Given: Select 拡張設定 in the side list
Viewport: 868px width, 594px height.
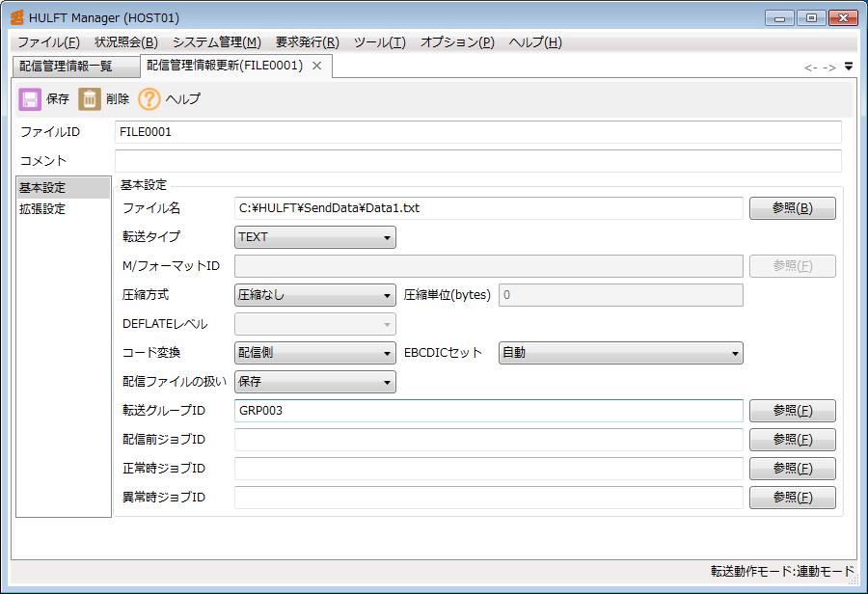Looking at the screenshot, I should (63, 209).
